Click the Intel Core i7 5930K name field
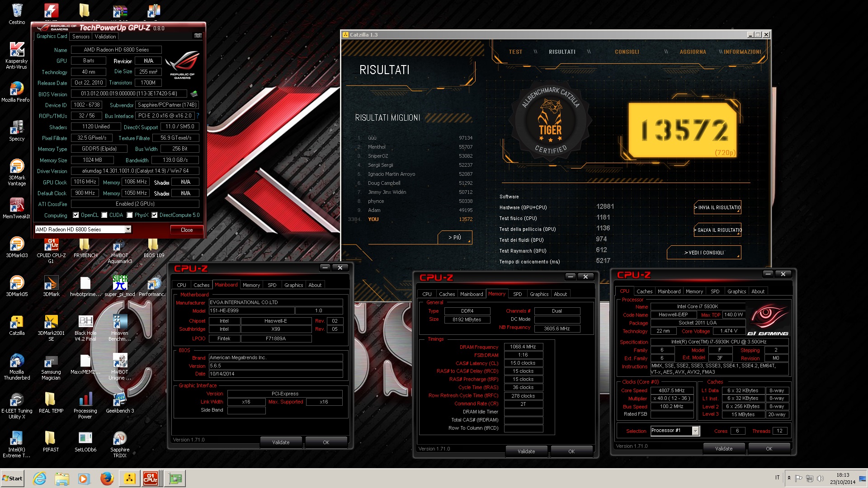The width and height of the screenshot is (868, 488). coord(697,306)
